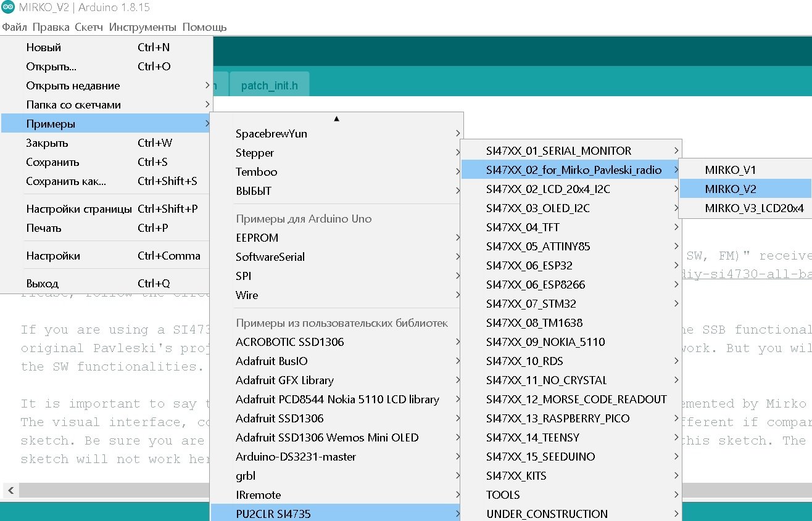Expand TOOLS folder
Screen dimensions: 812x521
point(571,495)
